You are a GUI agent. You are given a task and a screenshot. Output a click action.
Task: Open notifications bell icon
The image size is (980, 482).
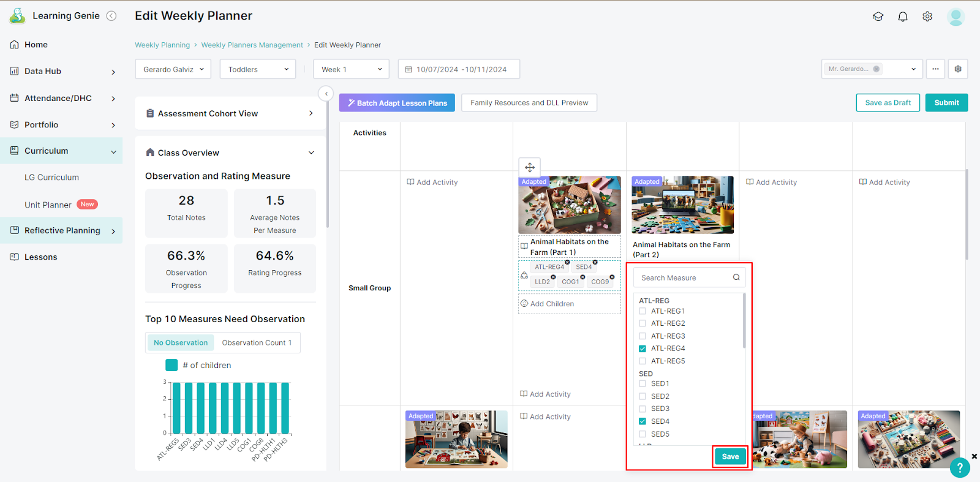(x=903, y=17)
